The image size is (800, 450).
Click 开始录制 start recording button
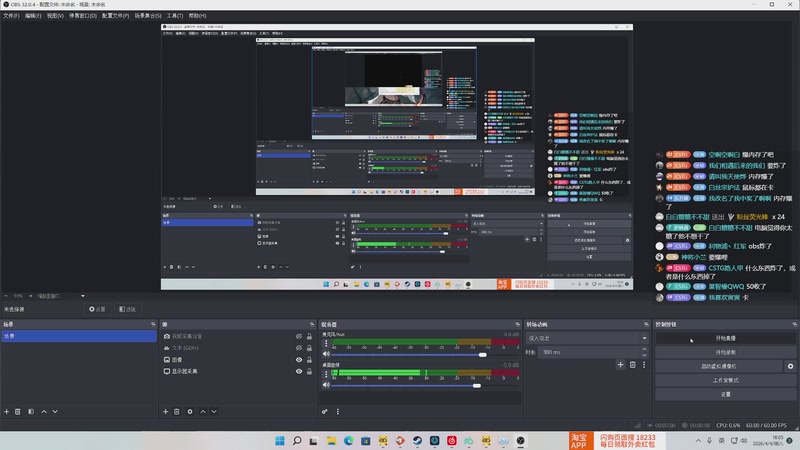click(725, 352)
